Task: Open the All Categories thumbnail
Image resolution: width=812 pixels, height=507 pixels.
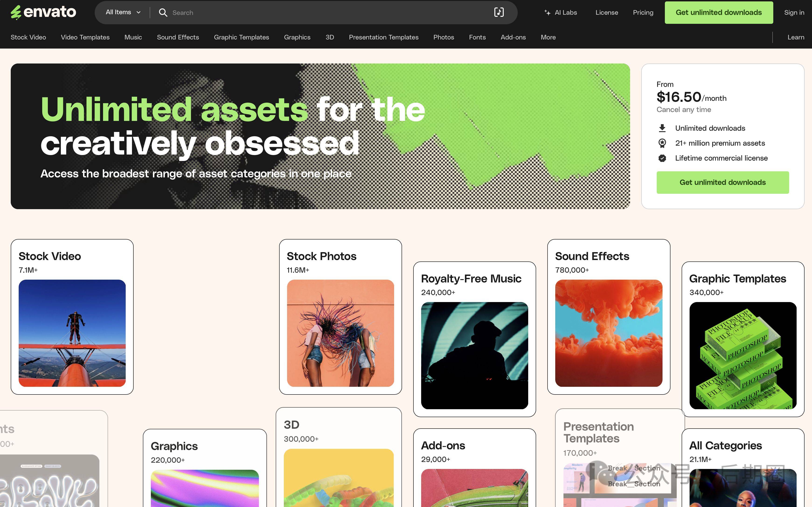Action: click(743, 488)
